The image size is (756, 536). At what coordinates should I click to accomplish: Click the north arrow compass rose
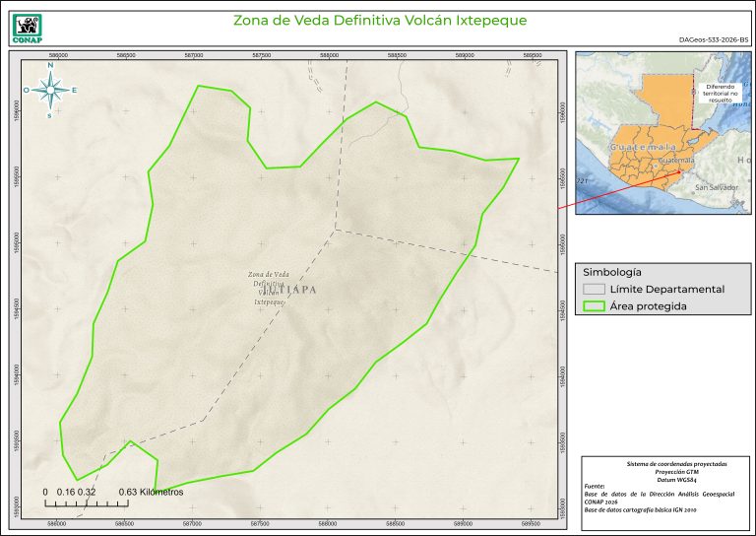click(x=49, y=90)
